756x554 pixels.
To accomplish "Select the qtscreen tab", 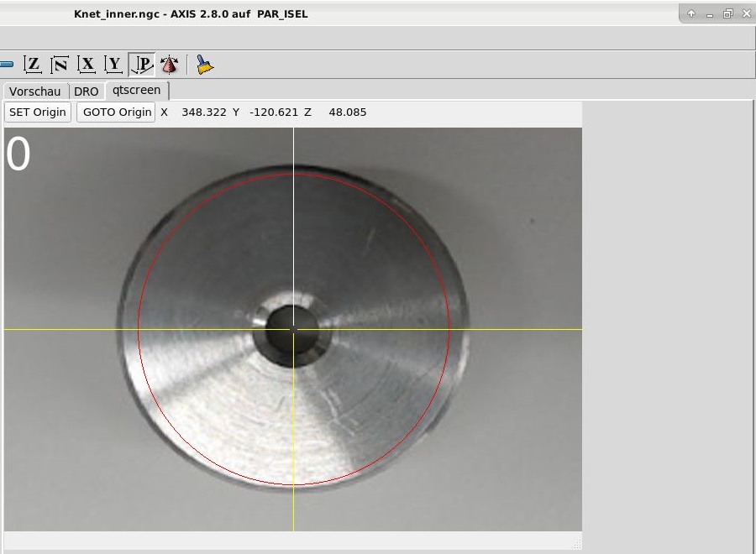I will coord(136,90).
